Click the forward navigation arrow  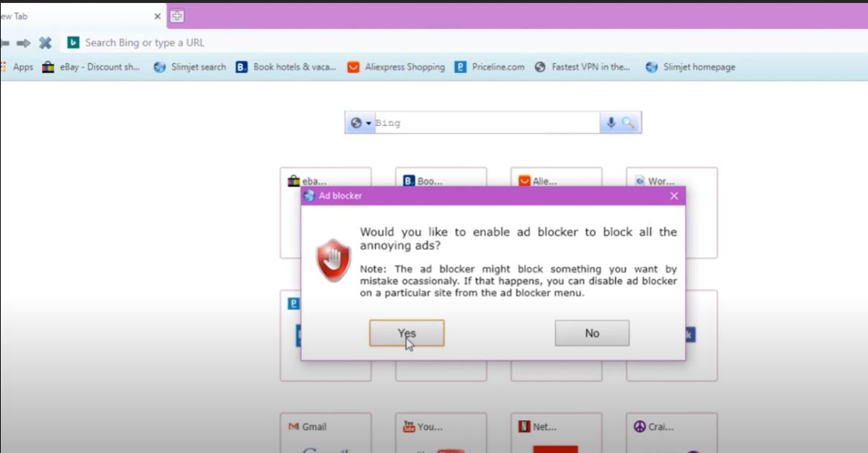click(23, 42)
